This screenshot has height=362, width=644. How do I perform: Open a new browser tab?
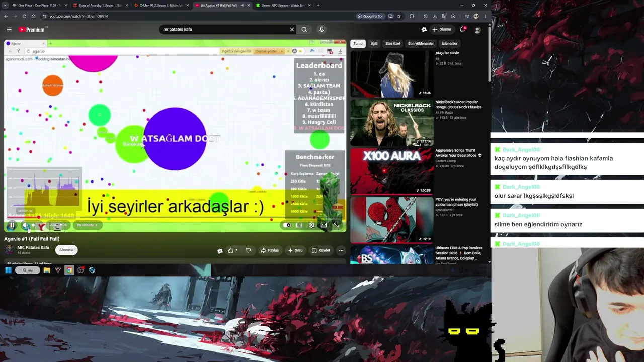318,5
